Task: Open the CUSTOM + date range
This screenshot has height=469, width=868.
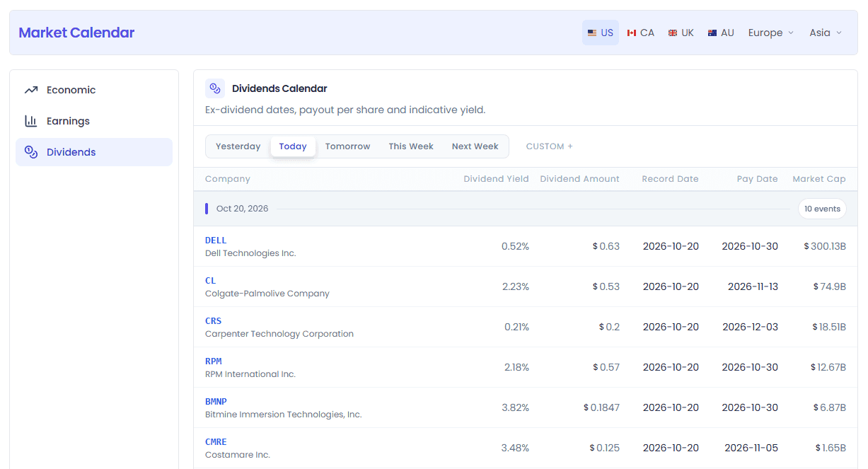Action: pyautogui.click(x=550, y=146)
